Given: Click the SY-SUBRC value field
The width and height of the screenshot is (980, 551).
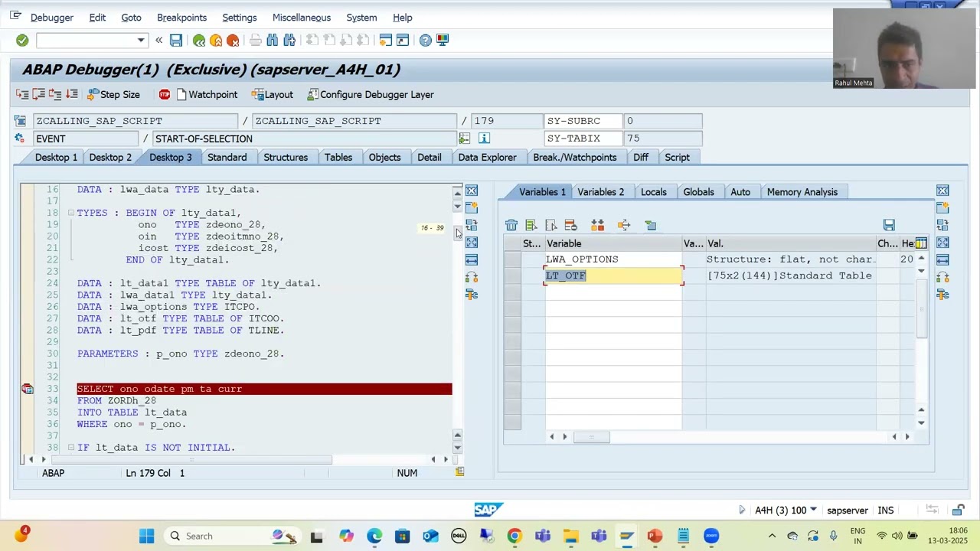Looking at the screenshot, I should [663, 121].
